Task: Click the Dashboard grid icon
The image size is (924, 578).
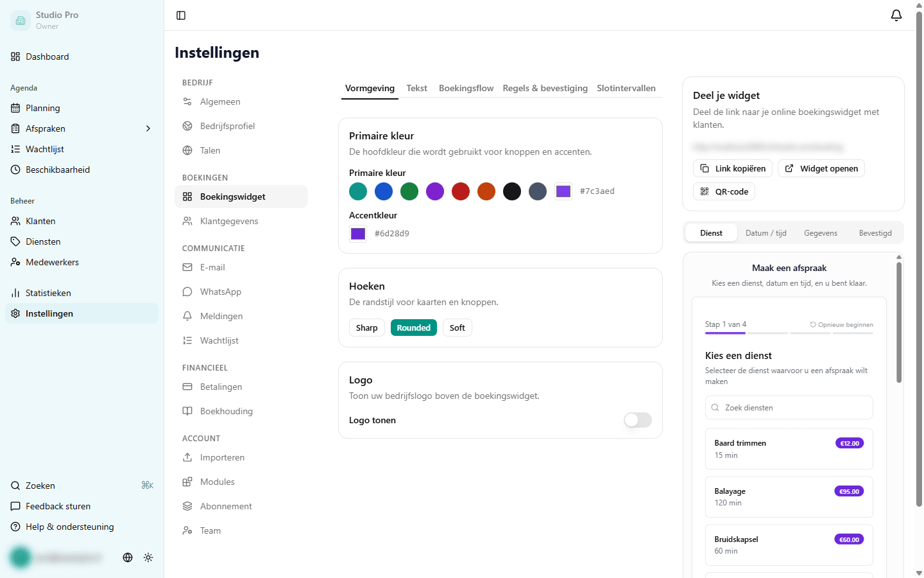Action: coord(15,57)
